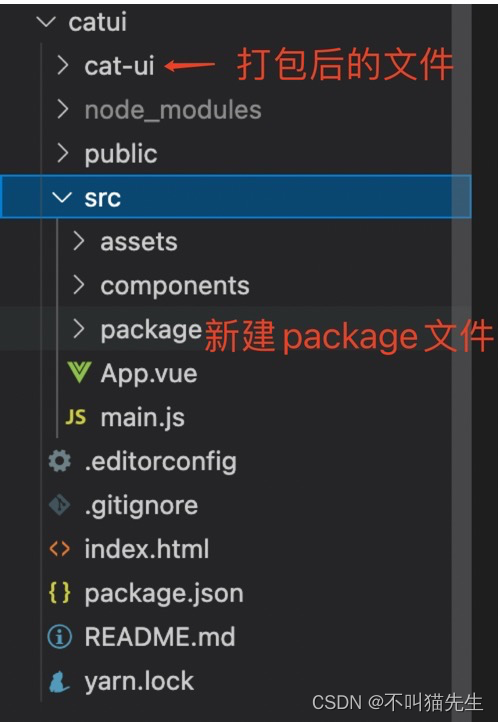Open README.md file in the explorer
This screenshot has width=500, height=722.
point(160,637)
